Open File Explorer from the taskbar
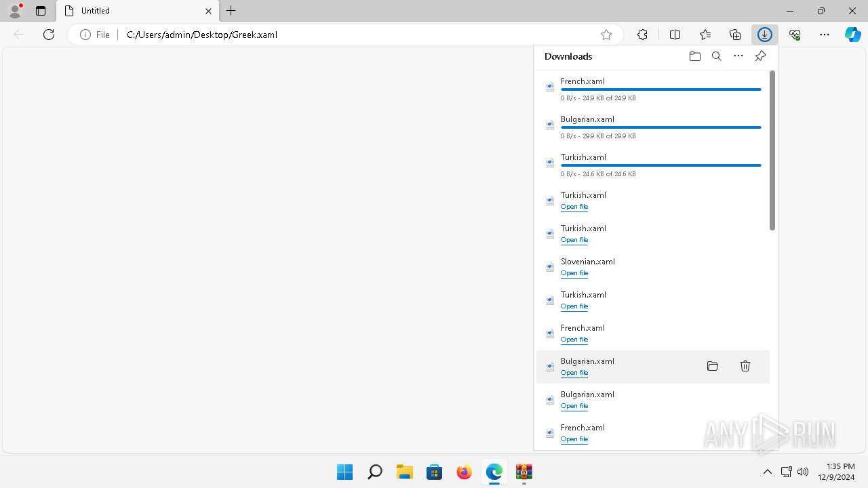The width and height of the screenshot is (868, 488). coord(404,472)
